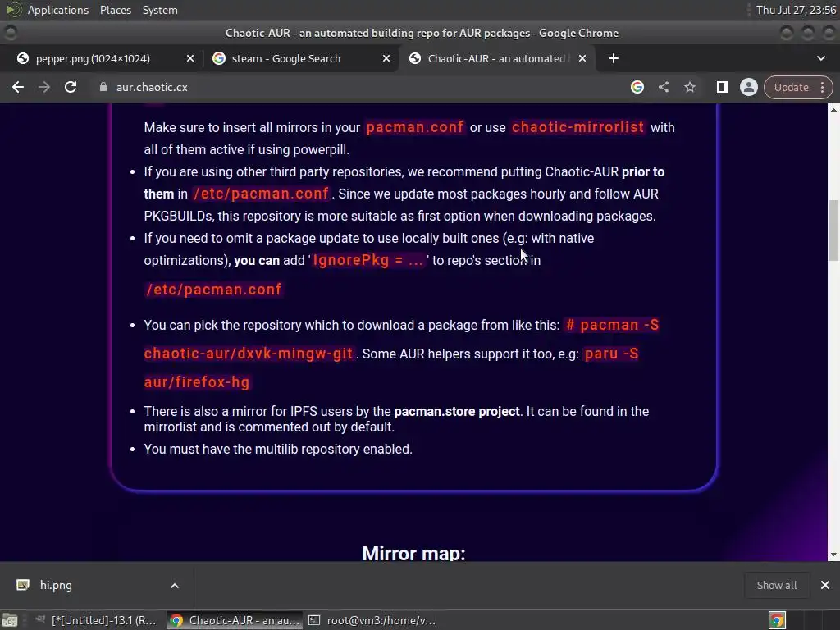Click Show all downloads
Image resolution: width=840 pixels, height=630 pixels.
tap(776, 585)
